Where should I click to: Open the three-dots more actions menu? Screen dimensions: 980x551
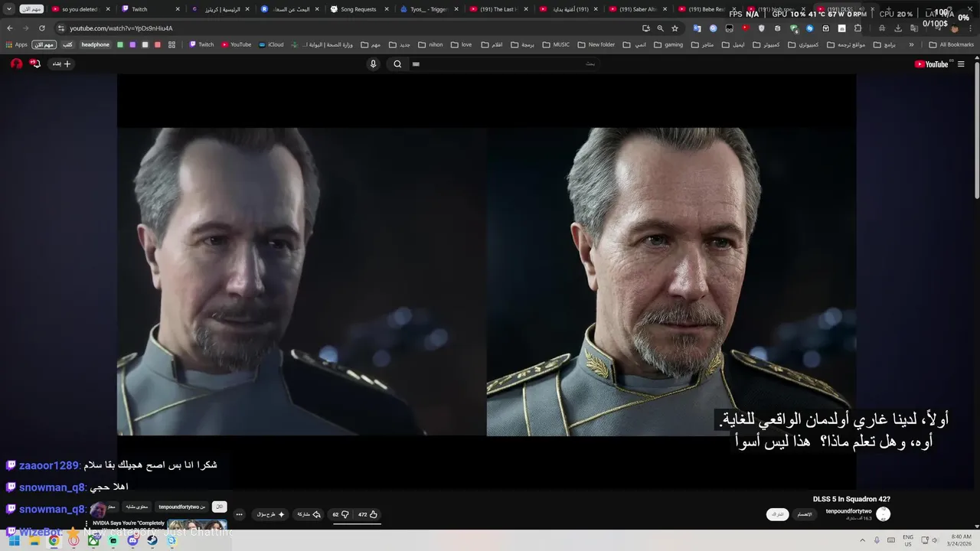[x=239, y=514]
